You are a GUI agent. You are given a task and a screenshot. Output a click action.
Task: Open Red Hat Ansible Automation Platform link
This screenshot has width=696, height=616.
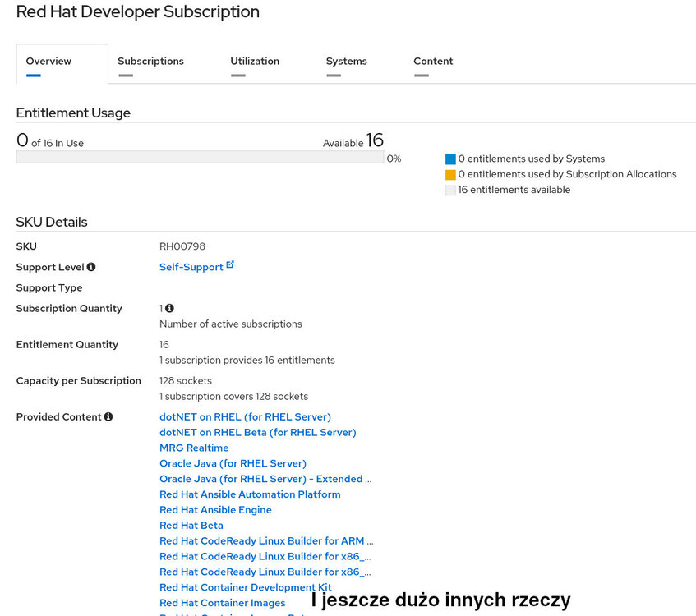(x=250, y=494)
